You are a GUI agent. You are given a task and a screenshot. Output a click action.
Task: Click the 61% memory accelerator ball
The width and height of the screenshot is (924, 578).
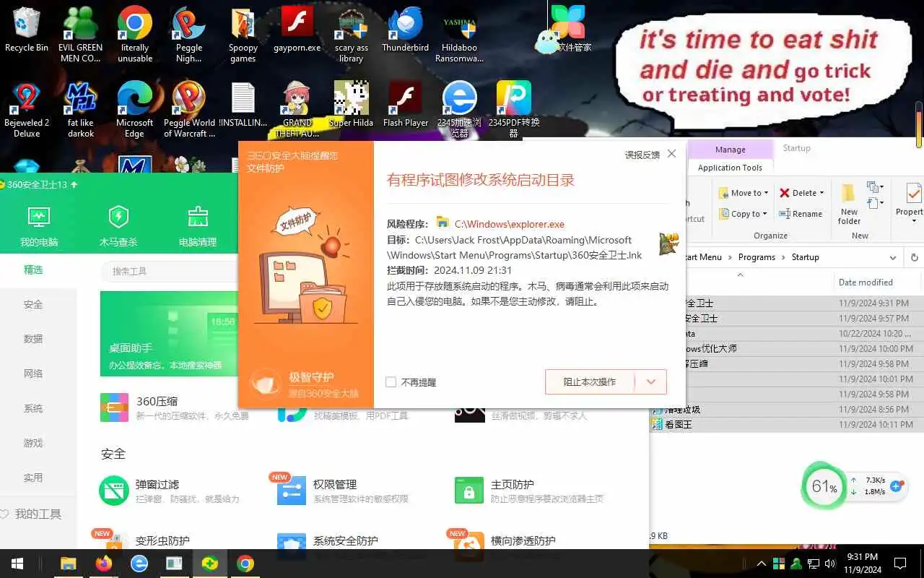tap(824, 487)
